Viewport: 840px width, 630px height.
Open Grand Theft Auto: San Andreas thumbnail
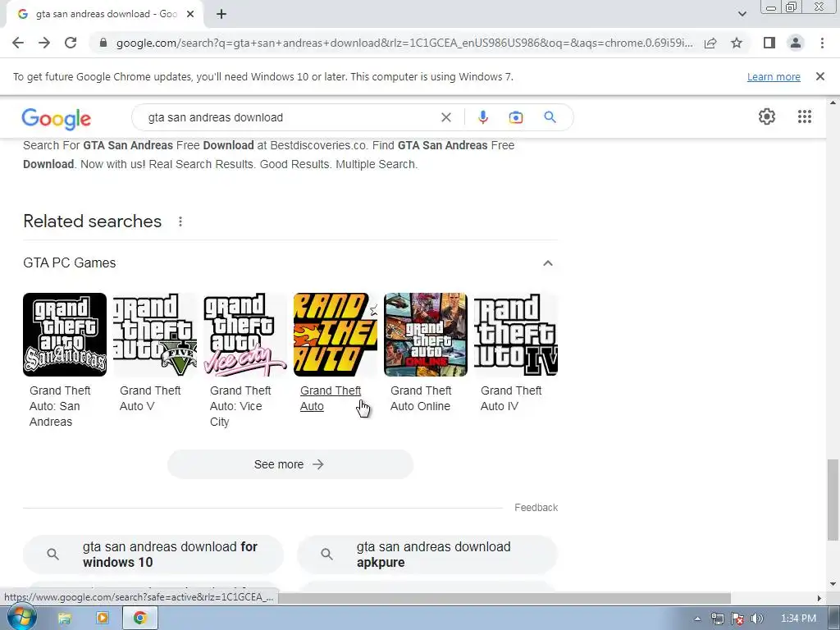click(65, 335)
